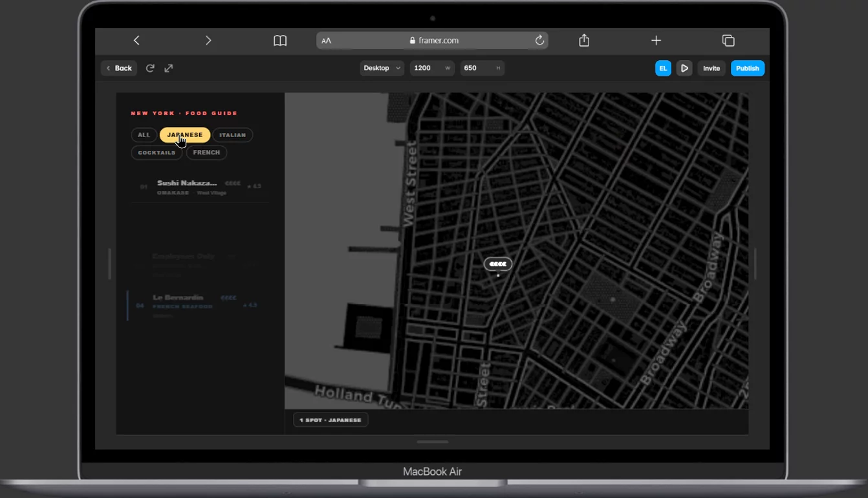Open Safari's share sheet icon

pos(584,40)
